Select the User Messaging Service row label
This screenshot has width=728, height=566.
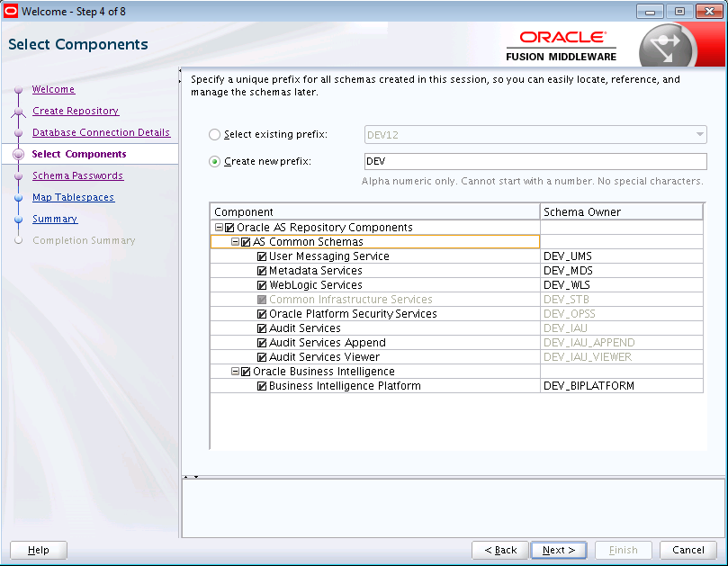[329, 256]
